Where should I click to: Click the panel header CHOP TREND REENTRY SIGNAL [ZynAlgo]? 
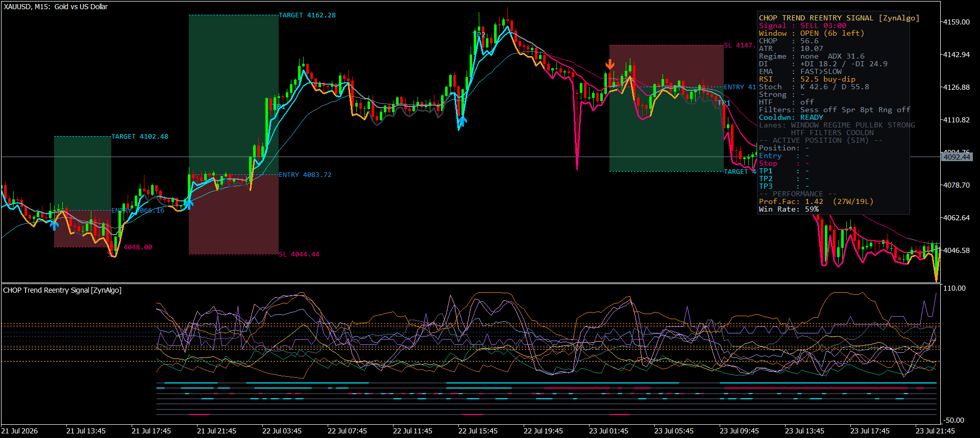coord(839,18)
